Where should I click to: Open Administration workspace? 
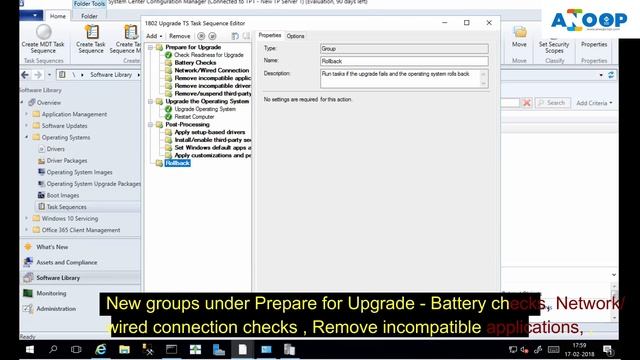[56, 309]
